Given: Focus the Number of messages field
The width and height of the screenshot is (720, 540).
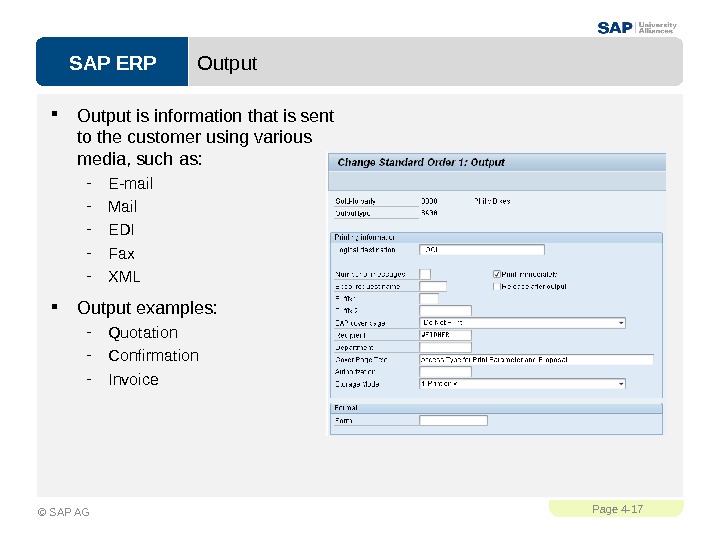Looking at the screenshot, I should (x=425, y=274).
